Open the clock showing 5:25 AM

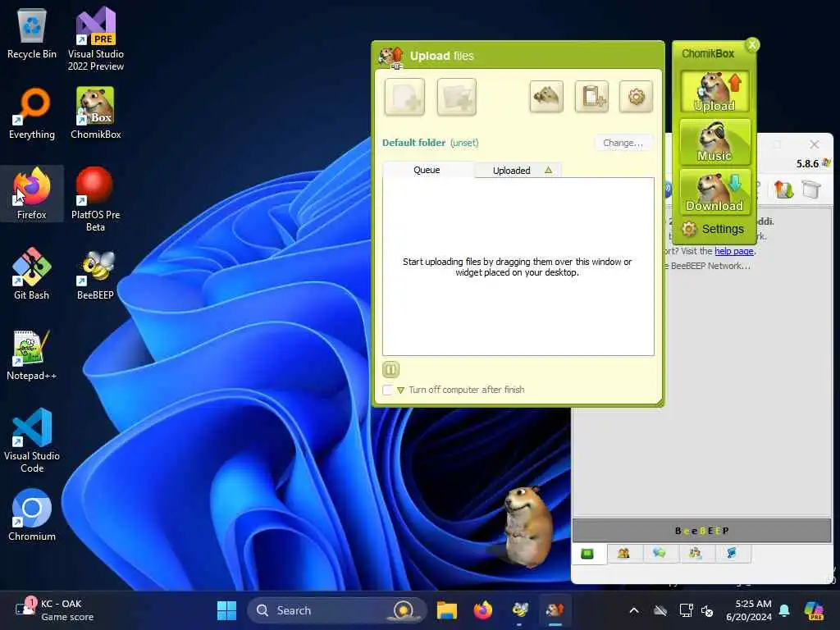click(x=748, y=610)
